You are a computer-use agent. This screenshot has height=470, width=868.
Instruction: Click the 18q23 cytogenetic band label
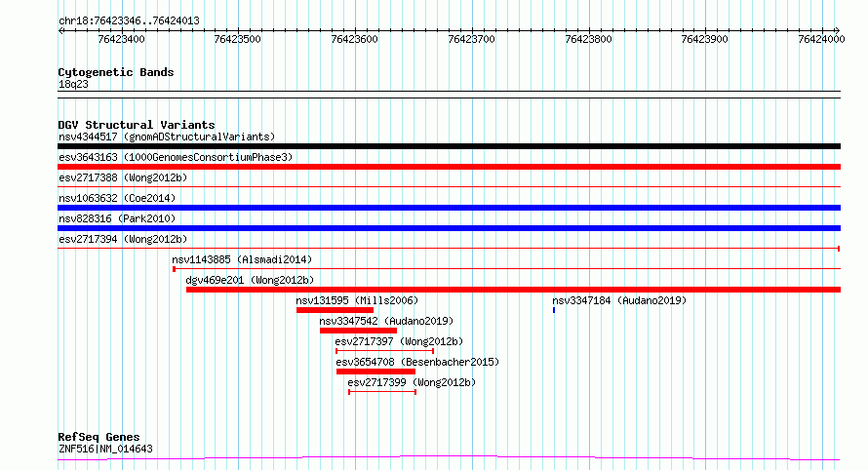coord(73,84)
